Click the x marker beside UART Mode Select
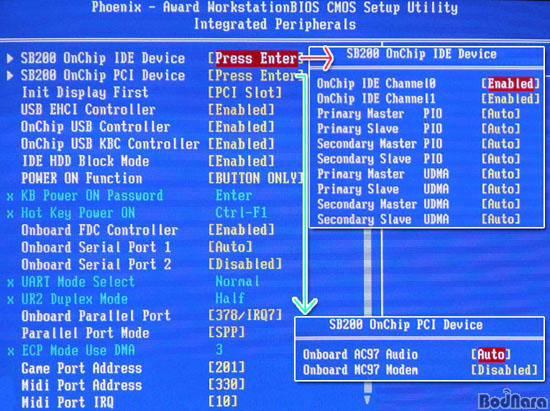550x411 pixels. click(x=11, y=282)
